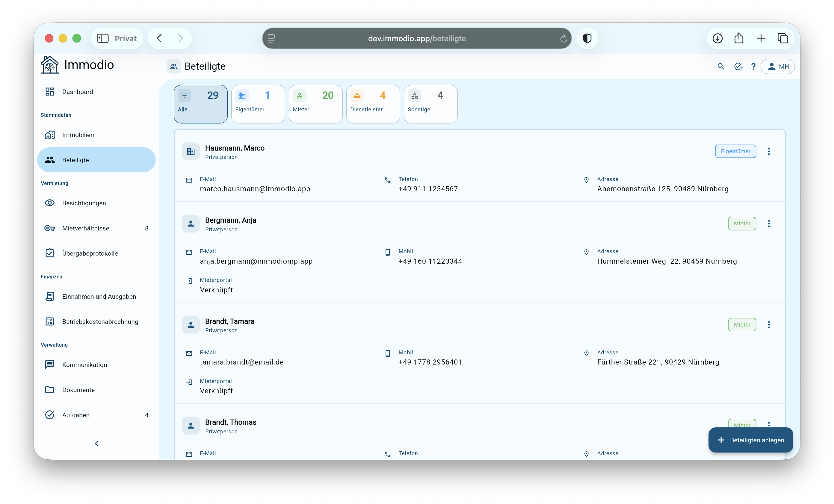Open Mietverhältnisse in the sidebar
Image resolution: width=834 pixels, height=504 pixels.
tap(96, 228)
